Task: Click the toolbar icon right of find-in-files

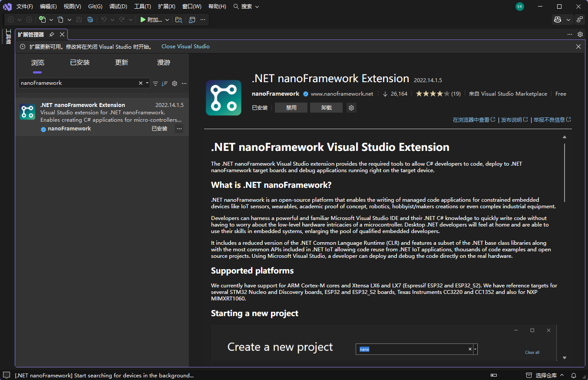Action: [192, 20]
